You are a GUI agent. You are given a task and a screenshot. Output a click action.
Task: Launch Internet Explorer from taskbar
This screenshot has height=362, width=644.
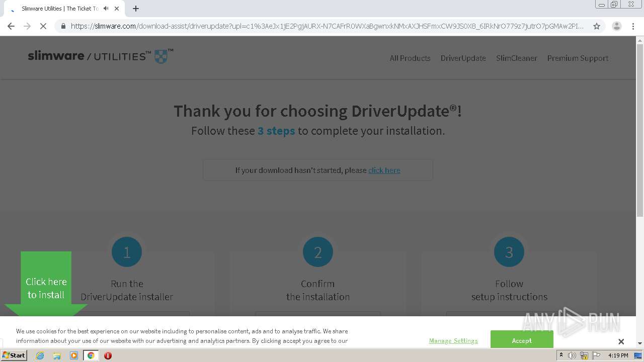[x=40, y=355]
